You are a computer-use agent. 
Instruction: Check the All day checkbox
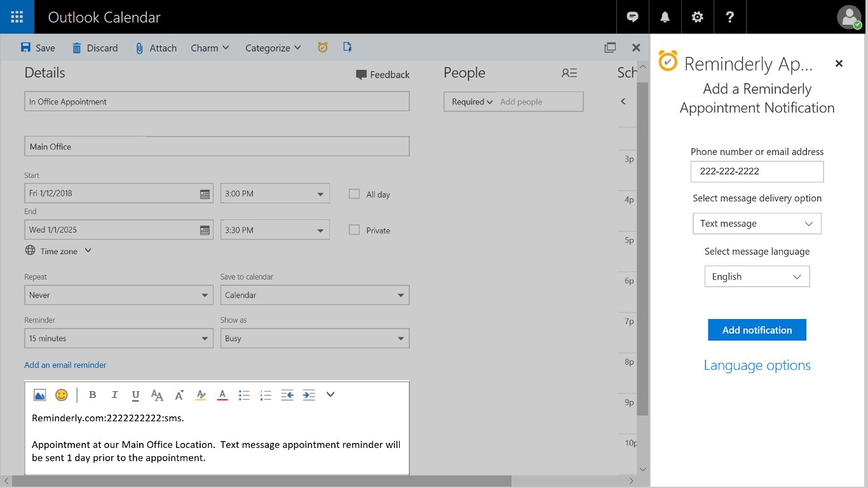pos(355,194)
